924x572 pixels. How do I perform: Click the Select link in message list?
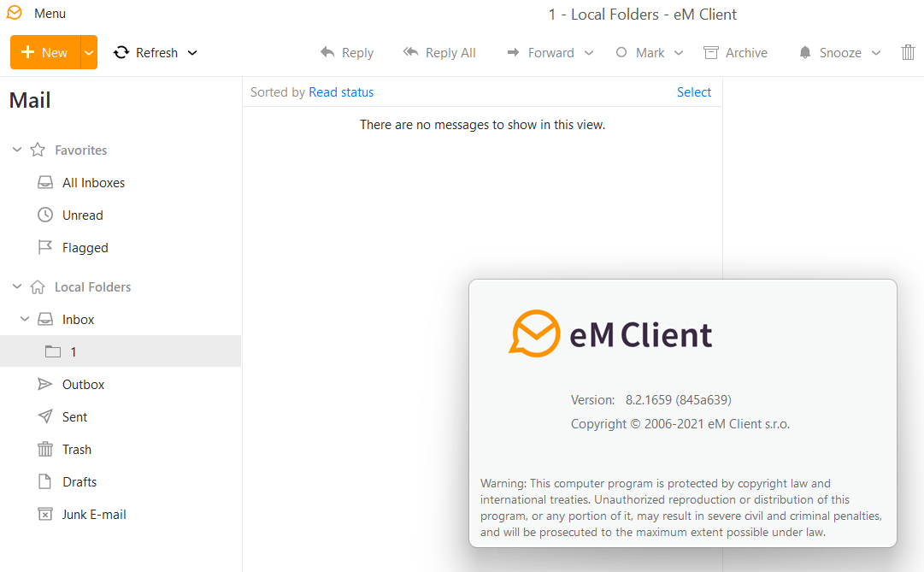693,92
